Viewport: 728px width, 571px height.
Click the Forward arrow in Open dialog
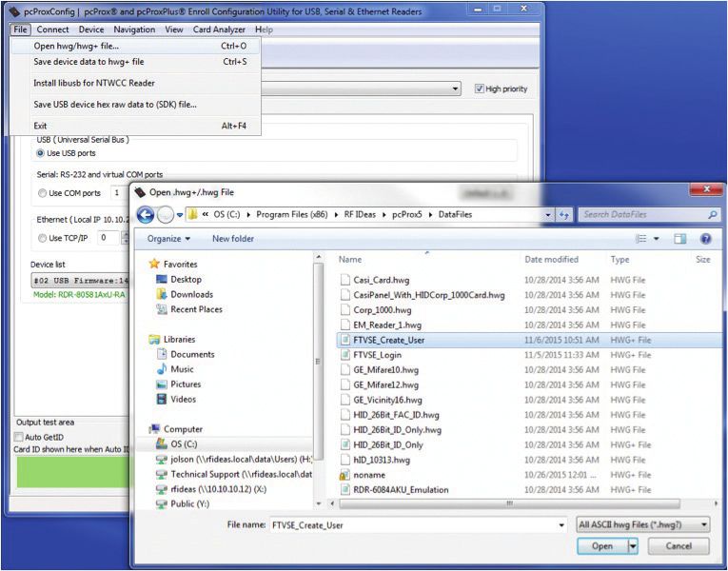pos(165,215)
